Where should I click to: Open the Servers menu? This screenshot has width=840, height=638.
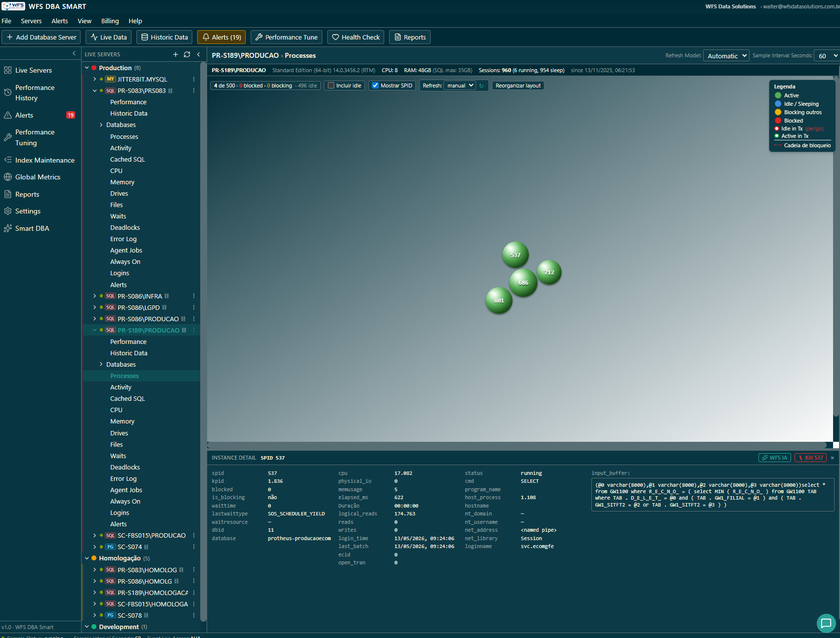(x=31, y=21)
